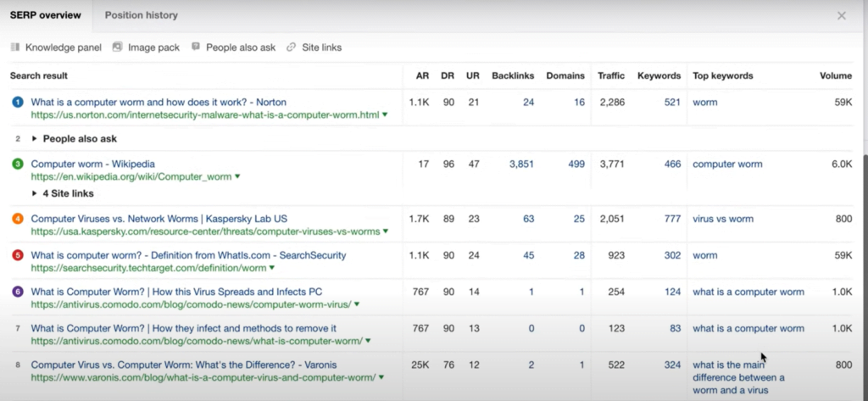The height and width of the screenshot is (401, 868).
Task: Click the green position 3 badge
Action: pos(18,164)
